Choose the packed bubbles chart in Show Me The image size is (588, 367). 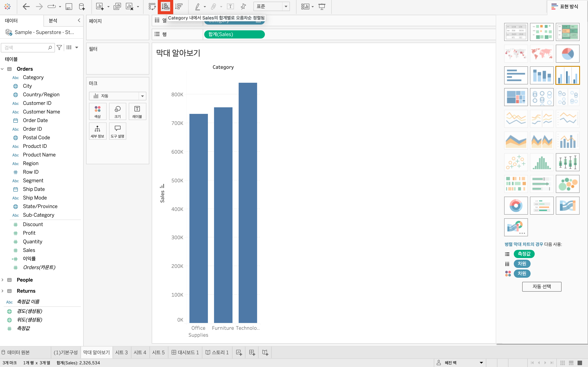[567, 184]
